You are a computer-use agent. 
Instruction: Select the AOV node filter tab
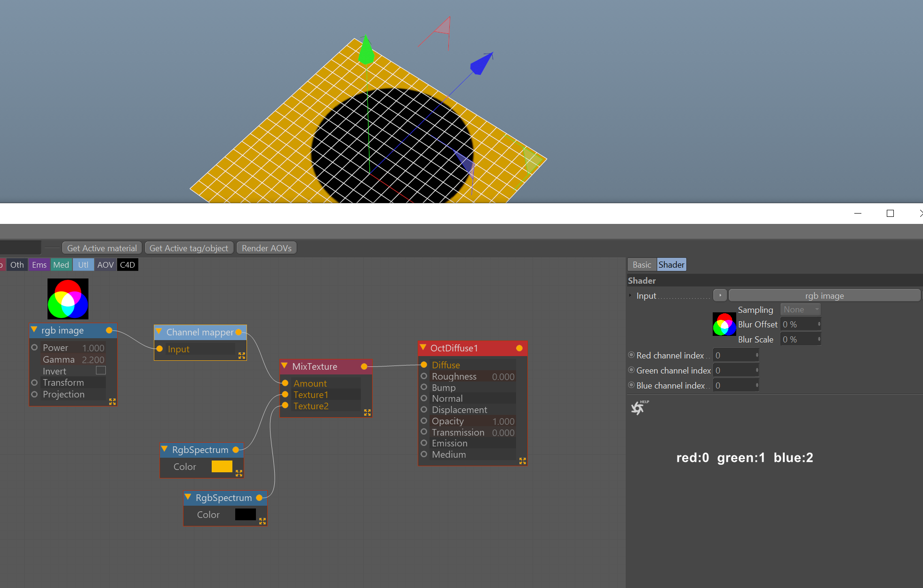(x=105, y=265)
